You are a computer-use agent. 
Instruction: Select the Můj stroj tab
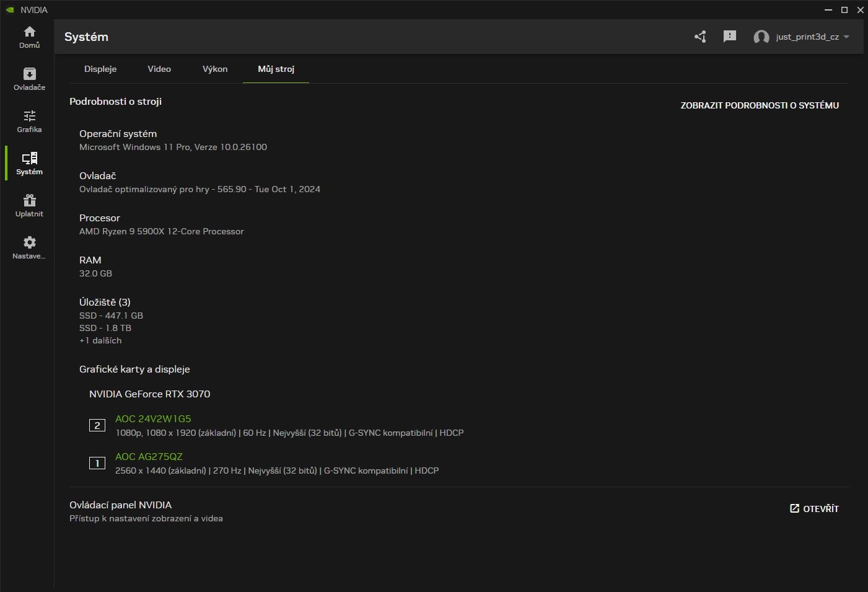276,69
